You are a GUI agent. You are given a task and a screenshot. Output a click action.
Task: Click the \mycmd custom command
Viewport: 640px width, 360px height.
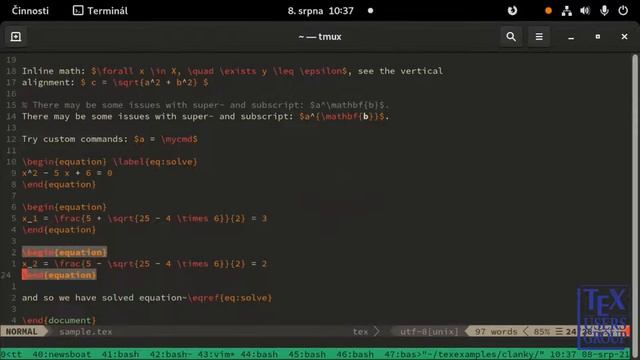(x=178, y=139)
